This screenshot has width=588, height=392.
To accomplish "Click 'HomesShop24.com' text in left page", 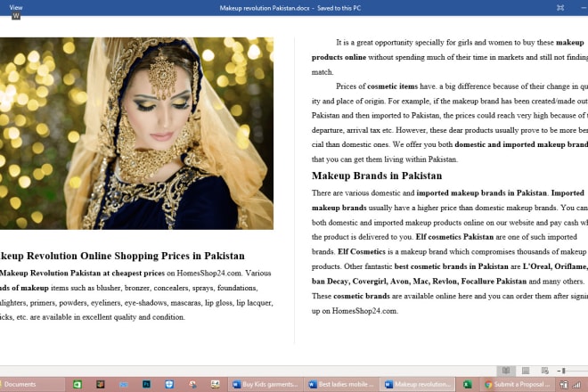I will click(x=208, y=274).
